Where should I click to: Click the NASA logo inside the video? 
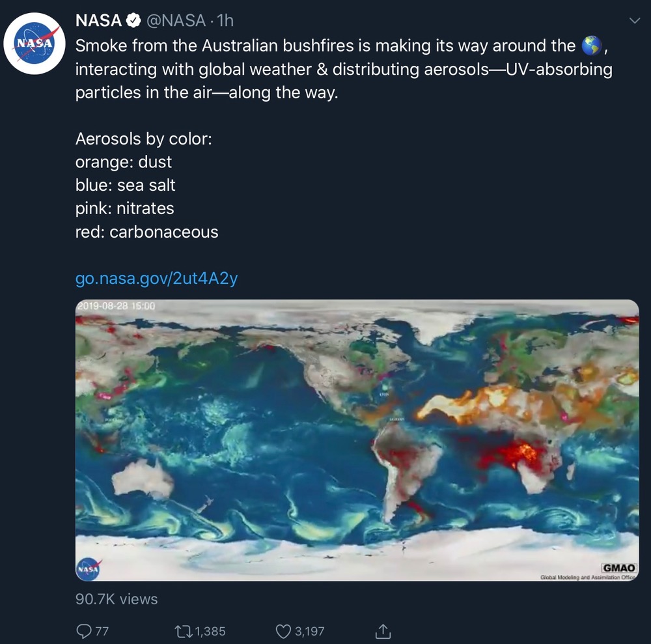click(88, 568)
